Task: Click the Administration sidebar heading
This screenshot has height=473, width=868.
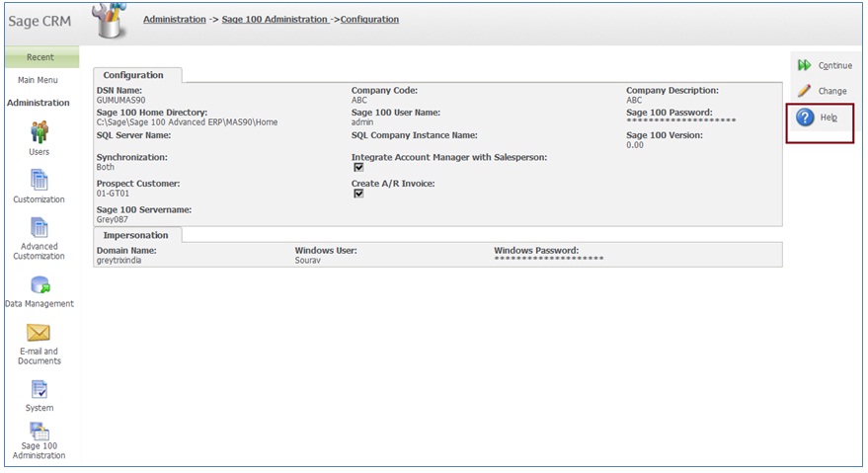Action: 39,103
